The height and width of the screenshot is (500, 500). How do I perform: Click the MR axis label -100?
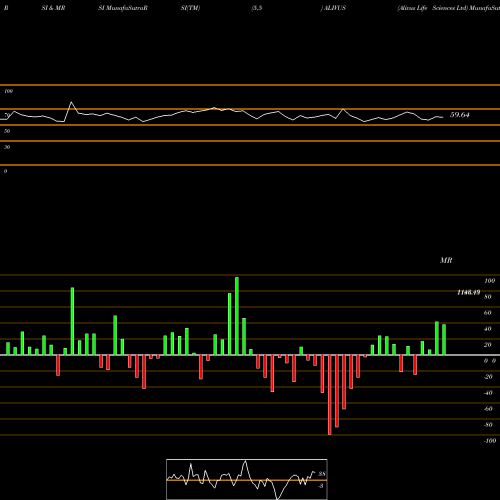click(x=490, y=441)
